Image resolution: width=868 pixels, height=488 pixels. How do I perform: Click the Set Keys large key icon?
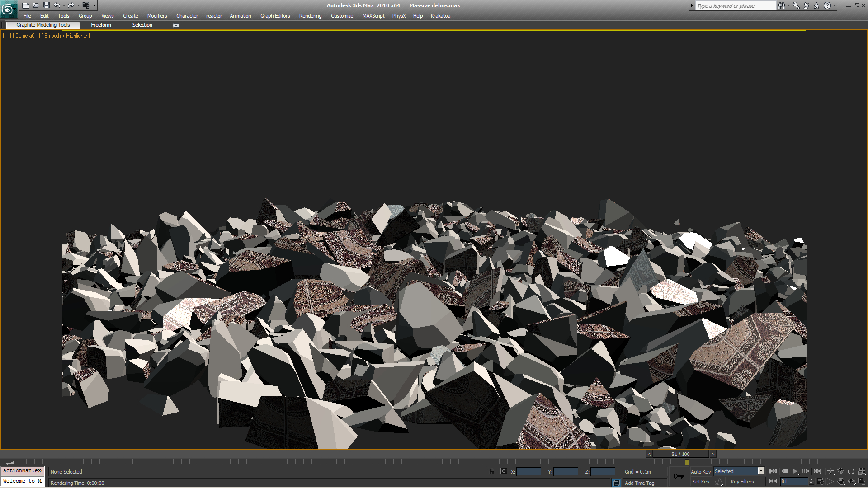pyautogui.click(x=679, y=476)
